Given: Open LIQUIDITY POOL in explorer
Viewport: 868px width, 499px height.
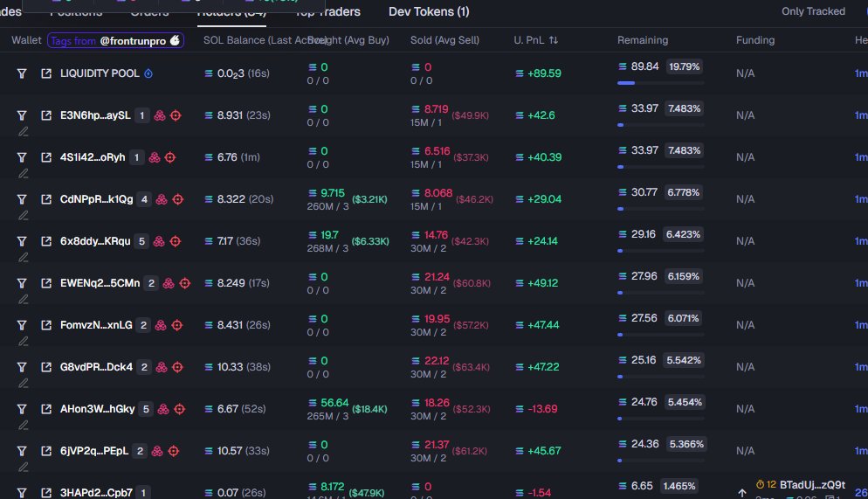Looking at the screenshot, I should click(x=46, y=73).
